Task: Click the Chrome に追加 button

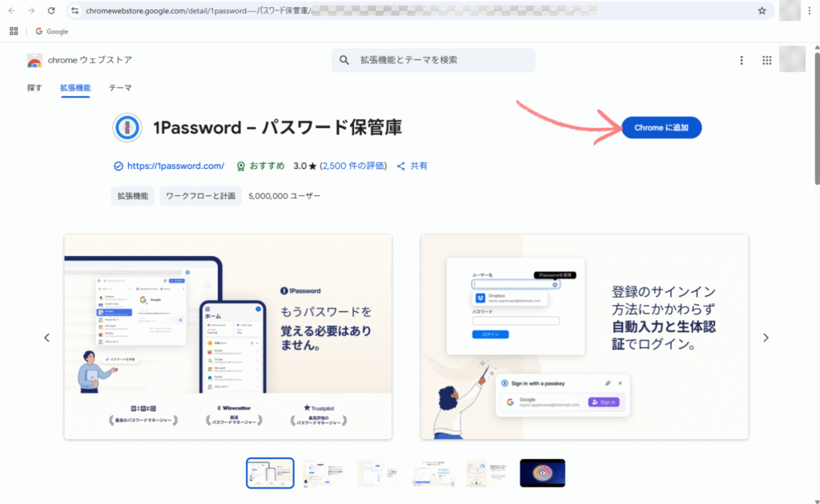Action: coord(661,127)
